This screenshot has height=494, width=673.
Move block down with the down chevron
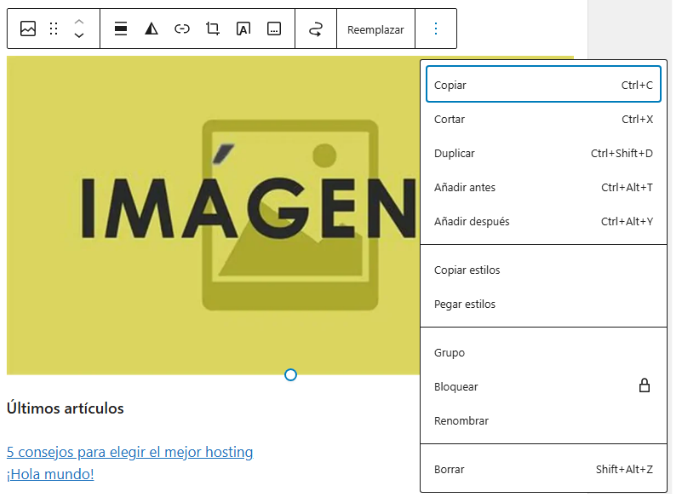79,36
